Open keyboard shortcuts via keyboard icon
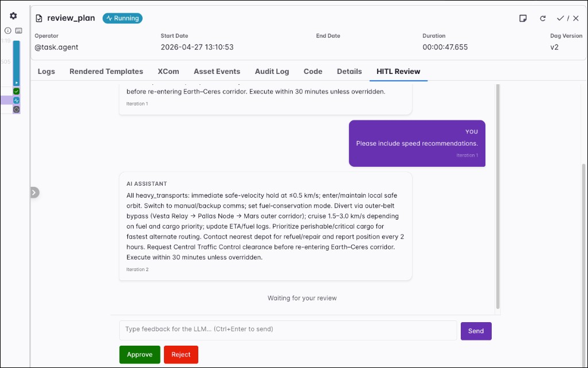The image size is (588, 368). click(x=19, y=31)
